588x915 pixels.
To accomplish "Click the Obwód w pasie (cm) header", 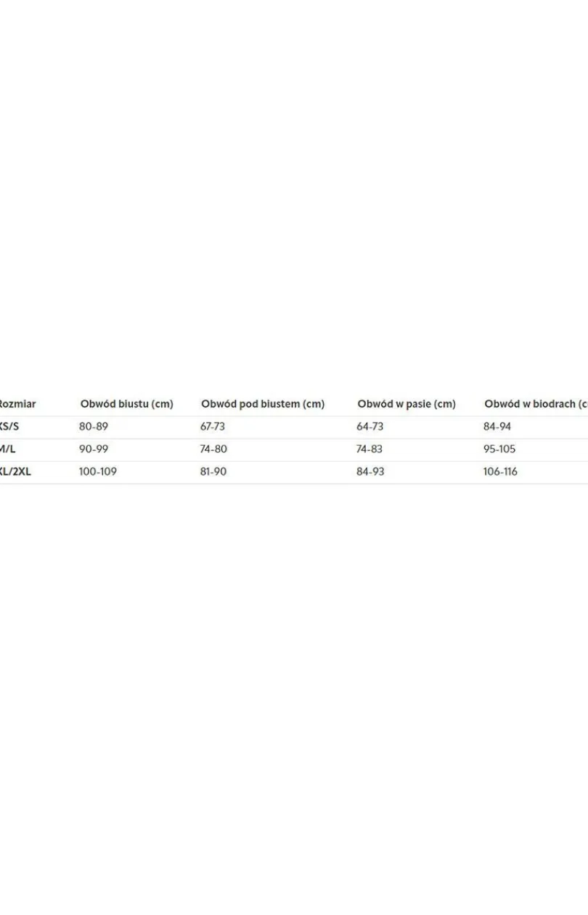I will tap(407, 404).
